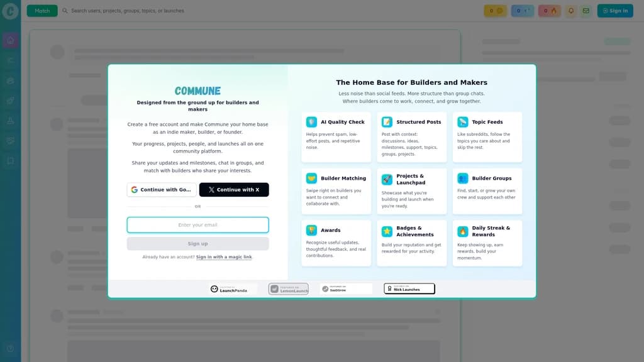This screenshot has width=644, height=362.
Task: Click the Sign in button top right
Action: tap(615, 11)
